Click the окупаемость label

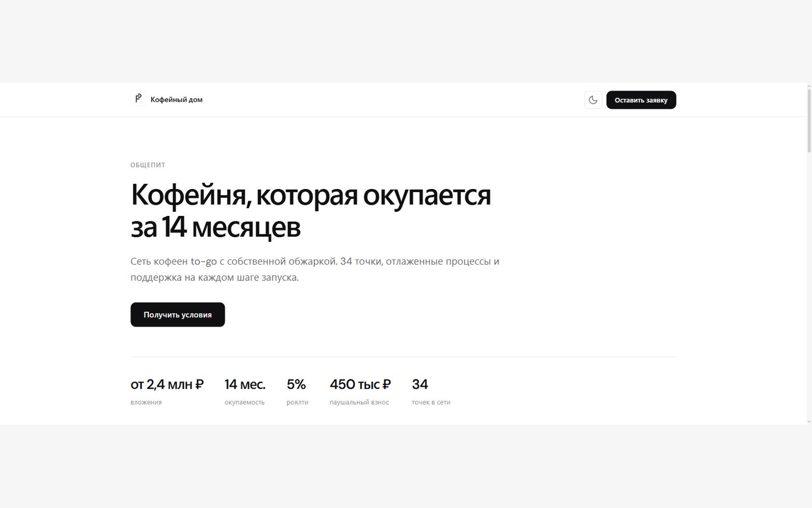tap(245, 402)
